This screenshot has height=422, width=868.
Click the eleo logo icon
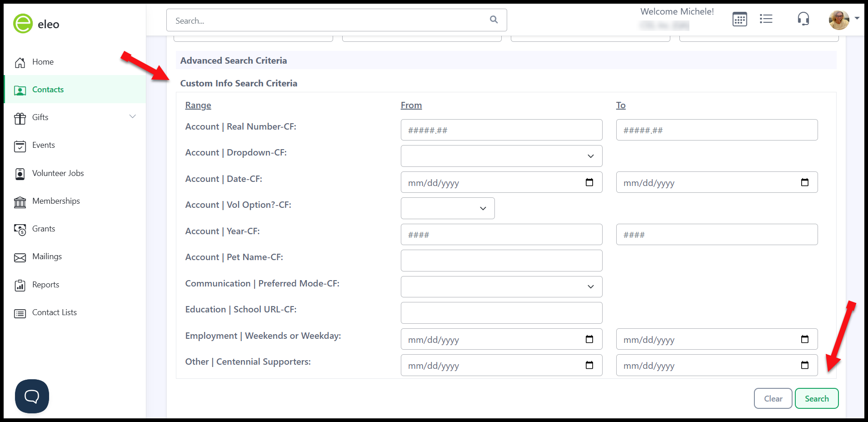point(23,24)
